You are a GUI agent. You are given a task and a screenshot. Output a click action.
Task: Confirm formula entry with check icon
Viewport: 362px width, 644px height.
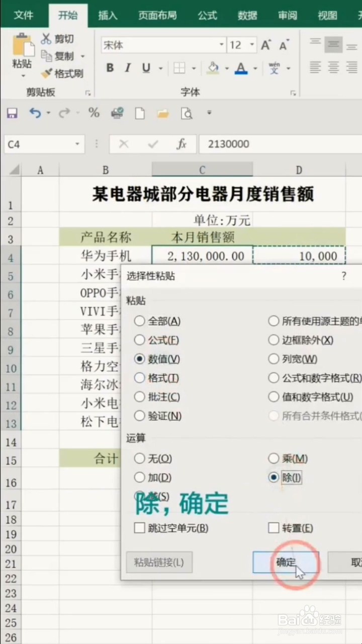pos(153,144)
